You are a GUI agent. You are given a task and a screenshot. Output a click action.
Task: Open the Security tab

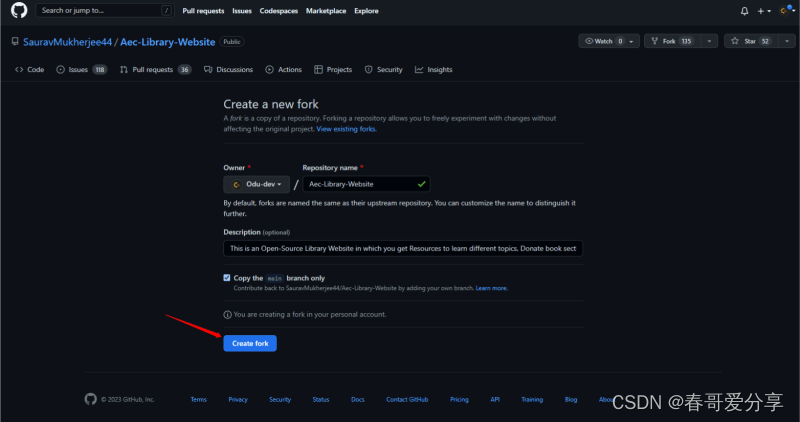tap(384, 69)
